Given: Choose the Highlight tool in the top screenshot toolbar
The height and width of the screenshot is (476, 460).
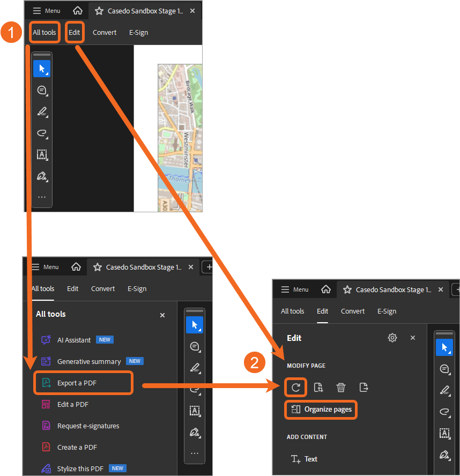Looking at the screenshot, I should [42, 111].
